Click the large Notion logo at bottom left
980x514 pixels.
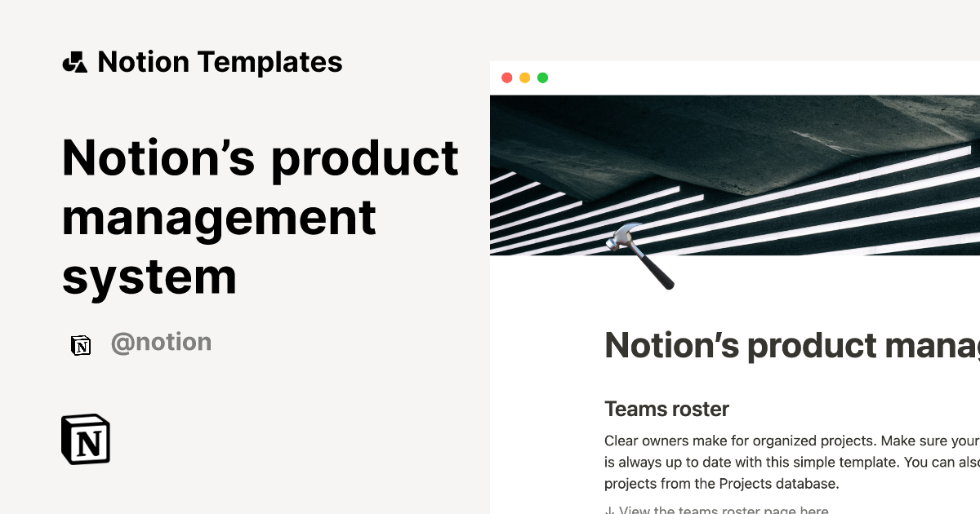click(x=85, y=439)
